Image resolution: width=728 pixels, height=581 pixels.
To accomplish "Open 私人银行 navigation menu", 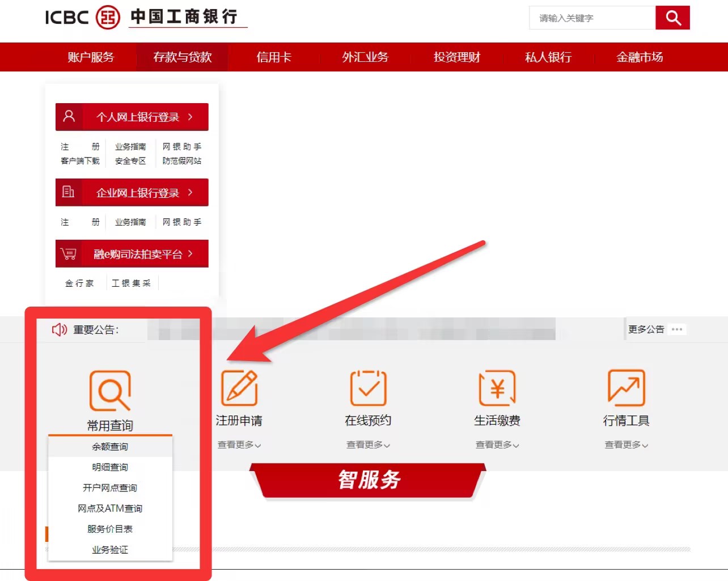I will pyautogui.click(x=548, y=57).
